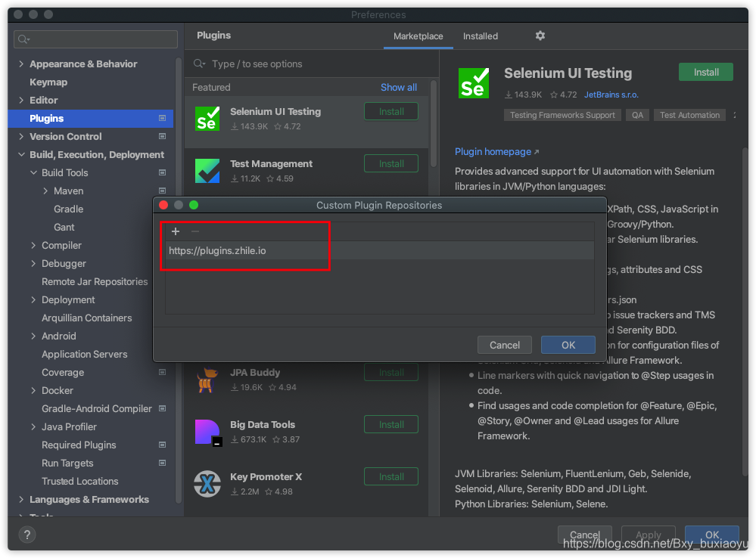Click the Key Promoter X plugin icon
The image size is (756, 558).
tap(207, 483)
